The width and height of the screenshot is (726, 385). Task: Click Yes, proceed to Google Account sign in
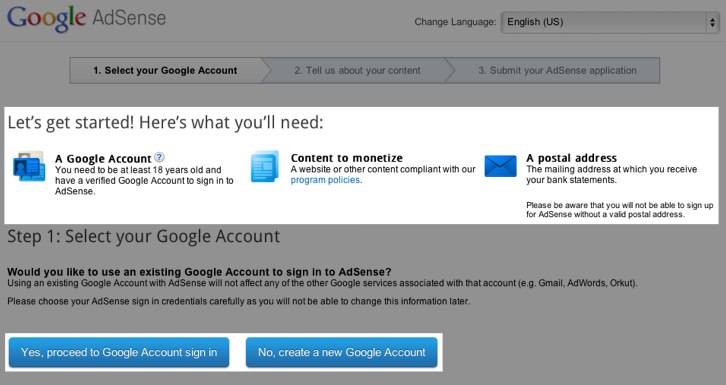pos(119,353)
